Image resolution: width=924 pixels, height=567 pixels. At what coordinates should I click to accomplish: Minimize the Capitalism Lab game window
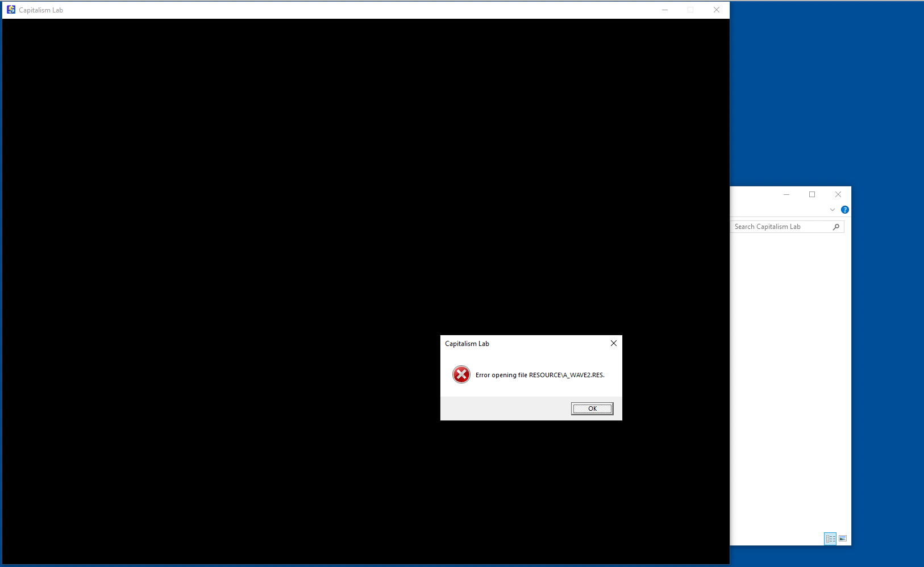(x=665, y=10)
